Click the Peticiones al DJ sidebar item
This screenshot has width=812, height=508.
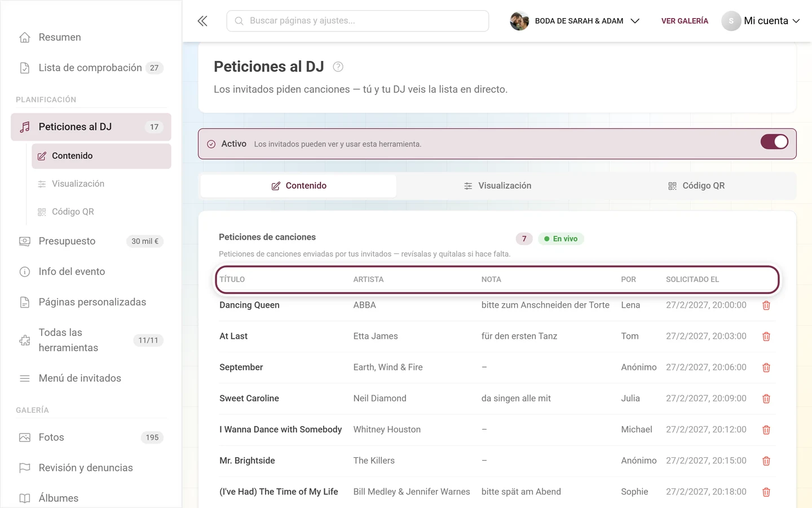[x=91, y=127]
